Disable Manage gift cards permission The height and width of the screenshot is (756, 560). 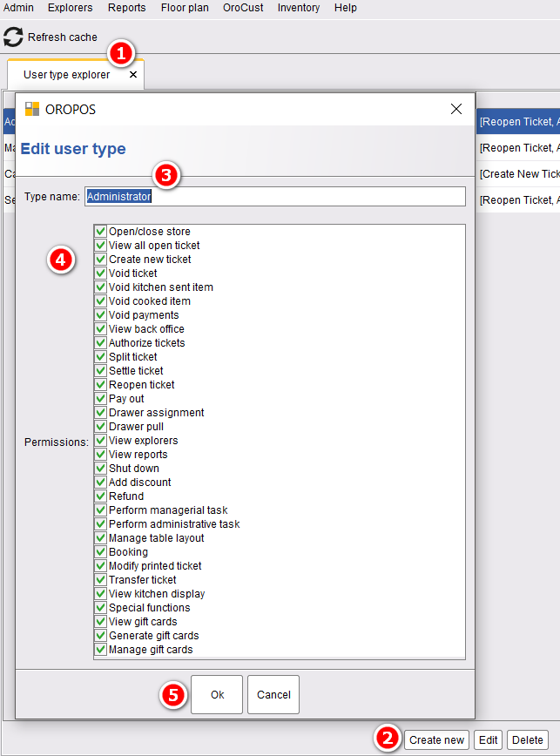(x=100, y=650)
